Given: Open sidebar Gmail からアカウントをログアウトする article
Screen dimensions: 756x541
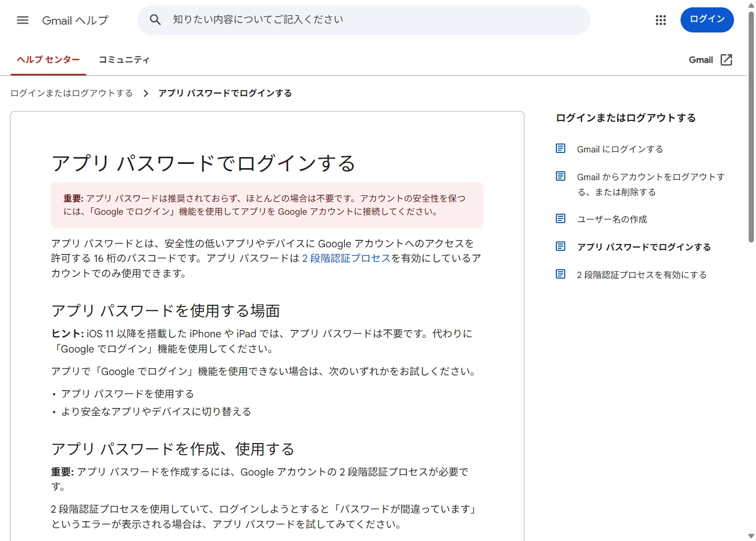Looking at the screenshot, I should pyautogui.click(x=651, y=184).
